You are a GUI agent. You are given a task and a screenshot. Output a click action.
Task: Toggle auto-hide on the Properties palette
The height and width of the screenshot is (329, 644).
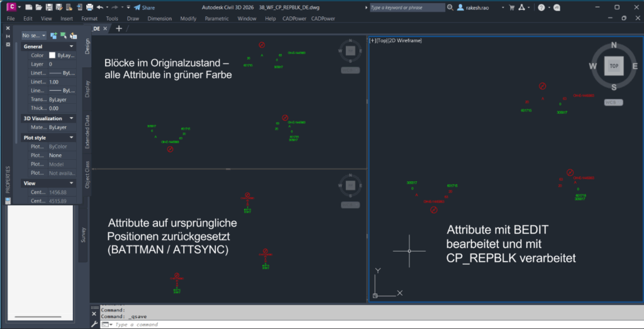point(8,36)
